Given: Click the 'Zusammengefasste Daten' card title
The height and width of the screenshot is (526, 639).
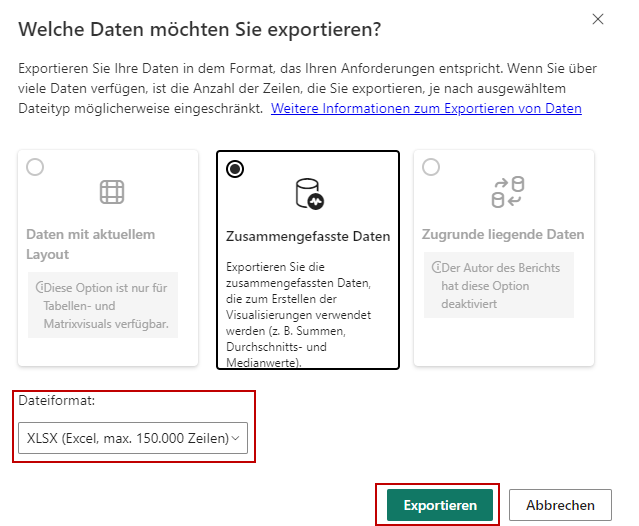Looking at the screenshot, I should [307, 237].
